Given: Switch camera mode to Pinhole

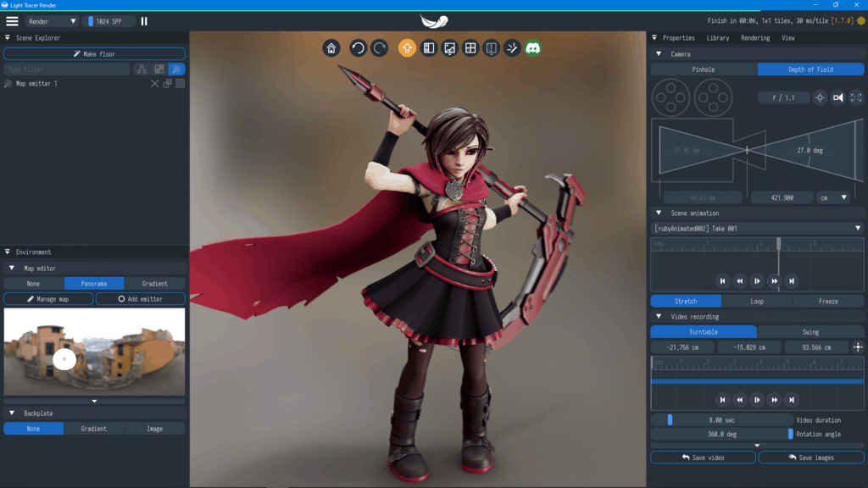Looking at the screenshot, I should click(704, 69).
